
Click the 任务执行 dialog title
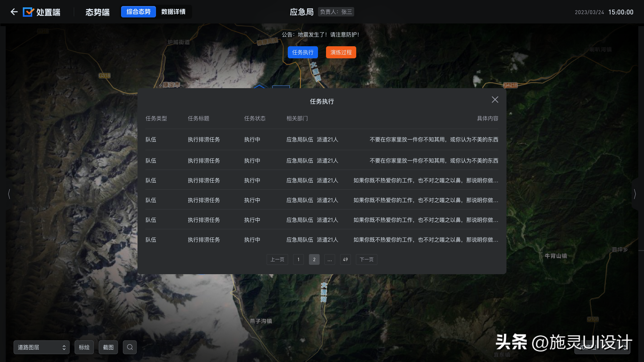tap(322, 101)
